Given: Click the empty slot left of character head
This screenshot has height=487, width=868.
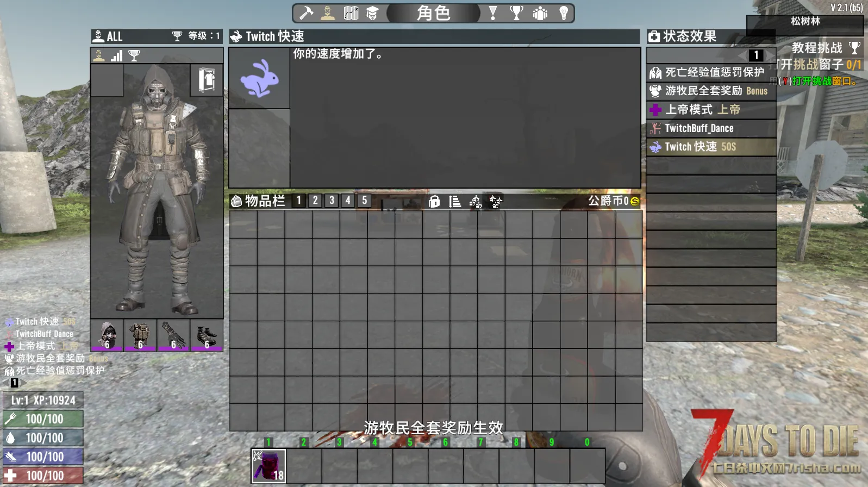Looking at the screenshot, I should click(x=107, y=80).
